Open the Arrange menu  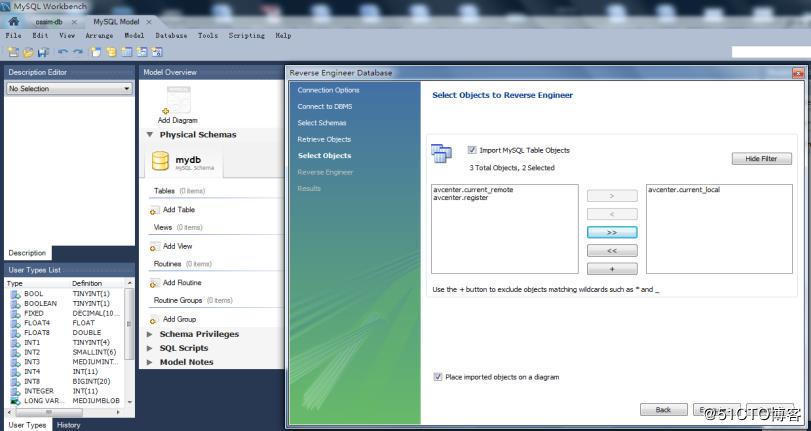[x=99, y=36]
